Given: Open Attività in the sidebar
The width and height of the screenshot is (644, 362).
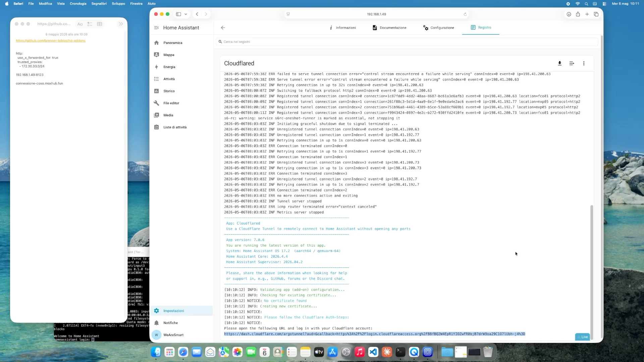Looking at the screenshot, I should 181,79.
